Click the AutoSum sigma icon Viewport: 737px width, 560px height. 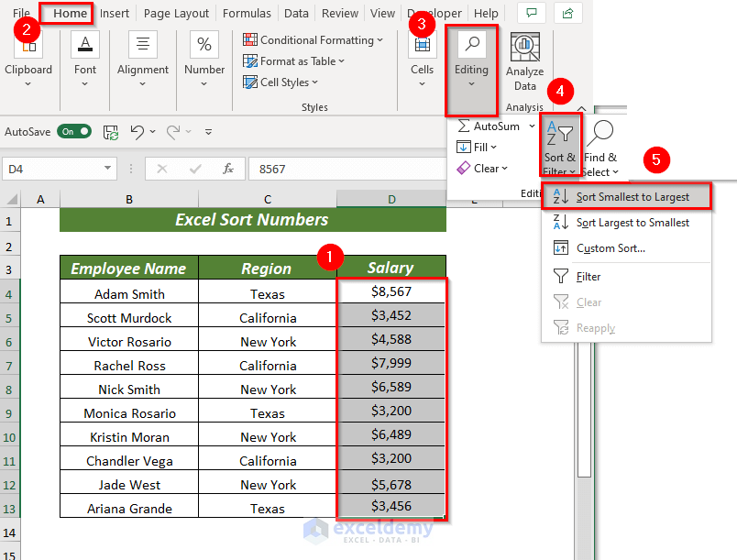click(464, 126)
